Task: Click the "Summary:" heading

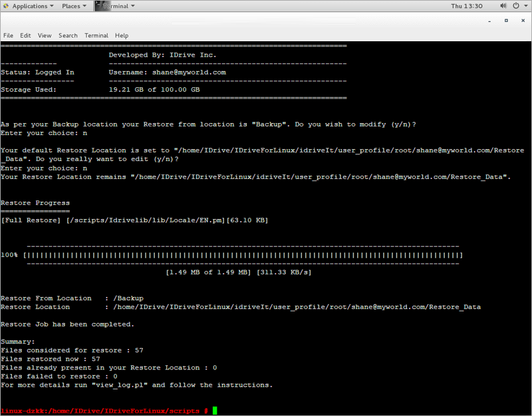Action: click(18, 341)
